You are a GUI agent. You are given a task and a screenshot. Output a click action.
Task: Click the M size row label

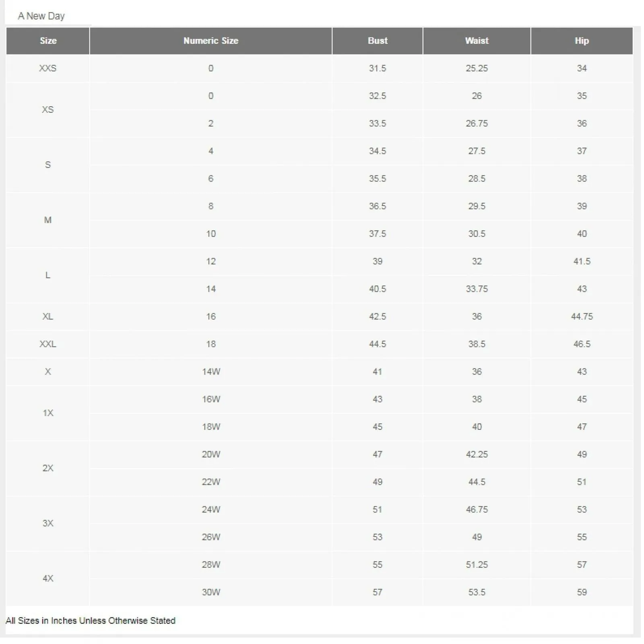[48, 220]
